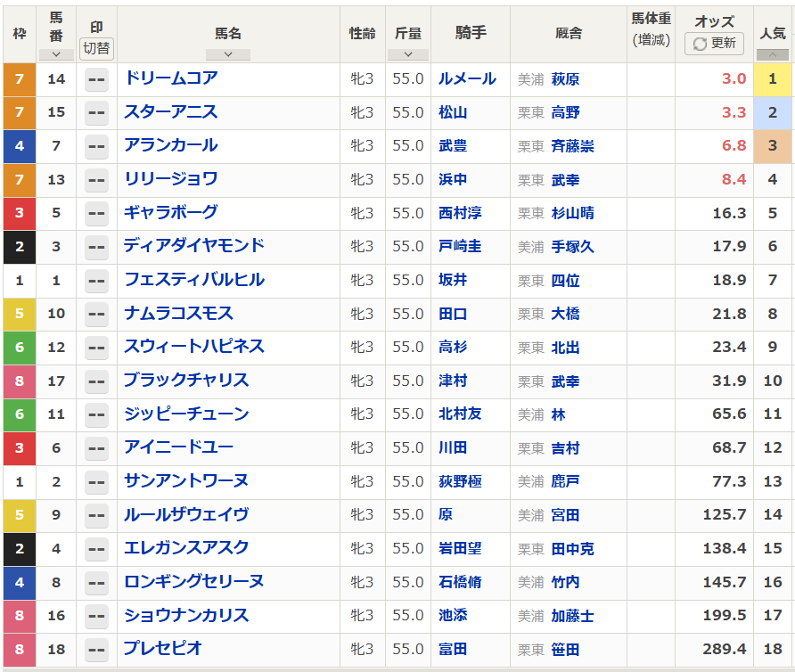This screenshot has height=672, width=795.
Task: Open the mark selector for ショウナンカリス
Action: point(96,616)
